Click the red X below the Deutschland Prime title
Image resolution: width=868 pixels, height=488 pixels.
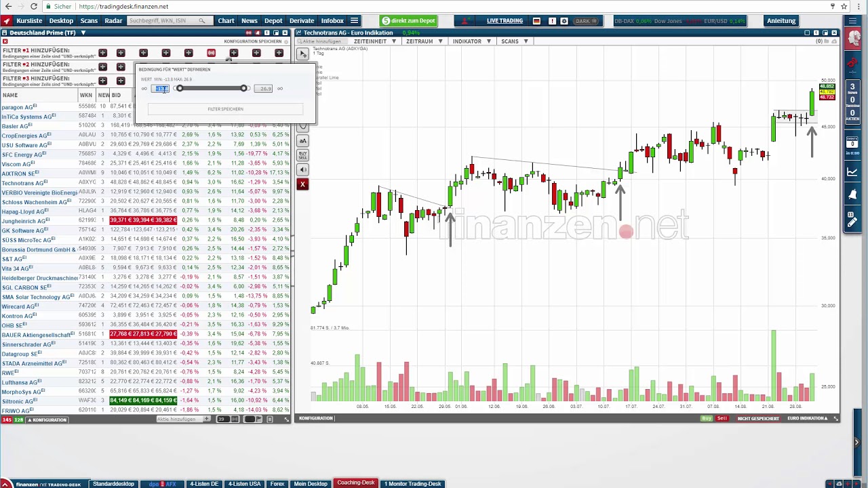(5, 41)
